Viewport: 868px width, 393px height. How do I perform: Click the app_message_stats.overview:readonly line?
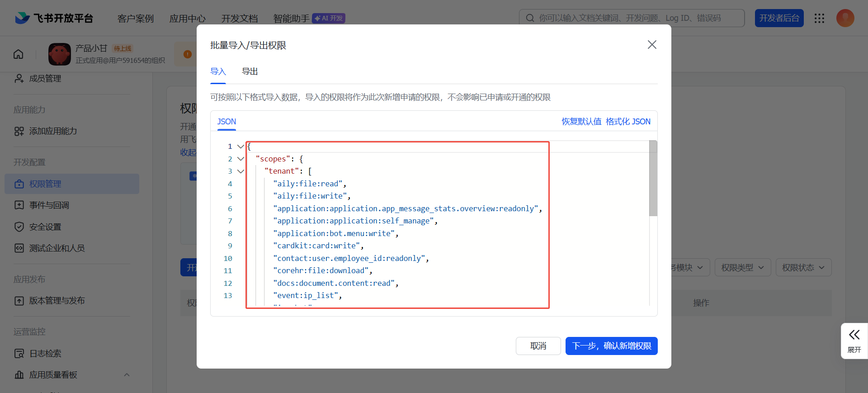(x=407, y=208)
